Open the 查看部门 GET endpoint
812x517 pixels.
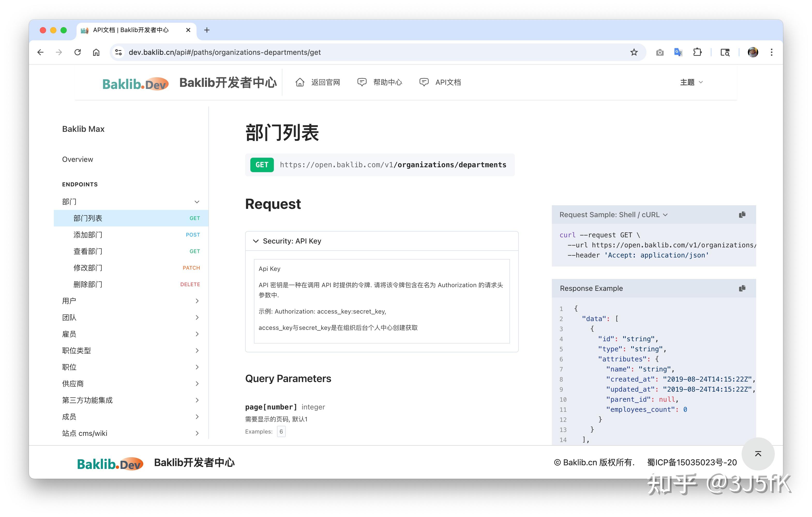[x=131, y=251]
